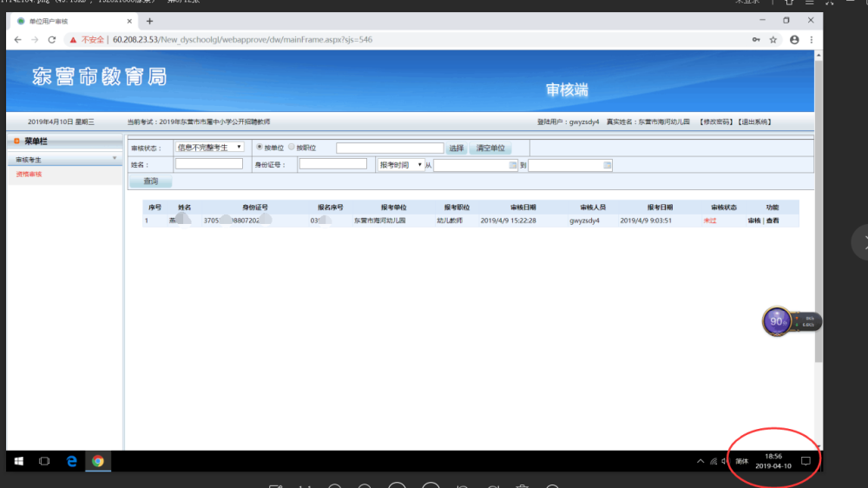Click the 修改密码 link
868x488 pixels.
coord(715,122)
